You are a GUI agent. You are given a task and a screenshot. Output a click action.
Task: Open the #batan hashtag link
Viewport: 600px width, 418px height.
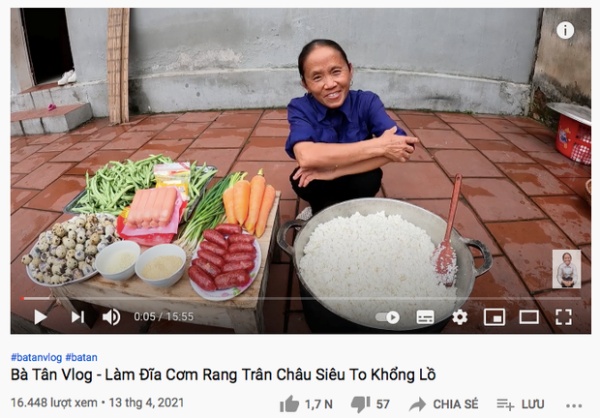coord(81,358)
